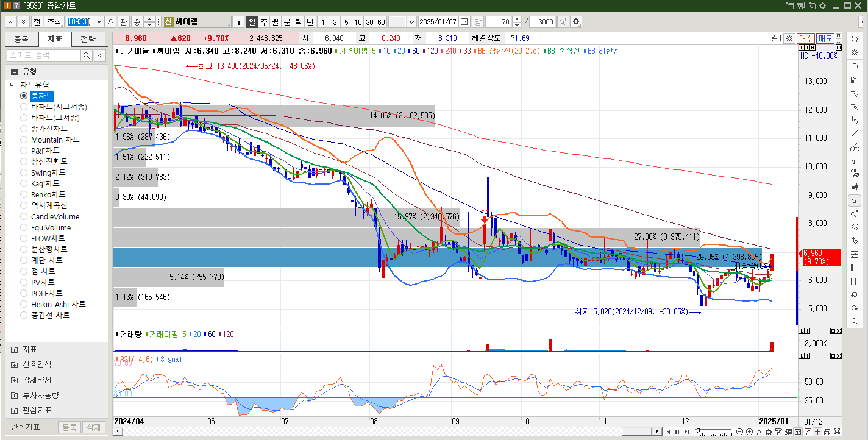
Task: Click the circle drawing tool in right toolbar
Action: tap(855, 66)
